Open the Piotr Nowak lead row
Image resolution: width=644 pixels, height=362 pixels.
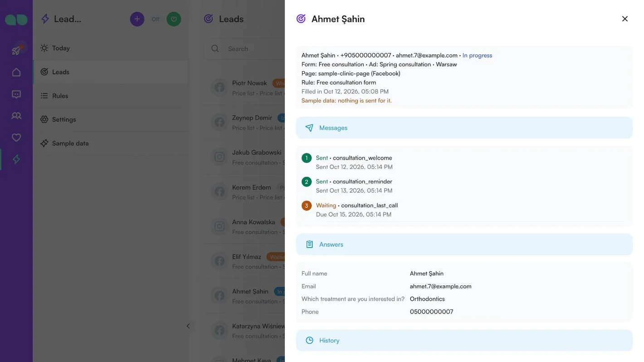245,87
